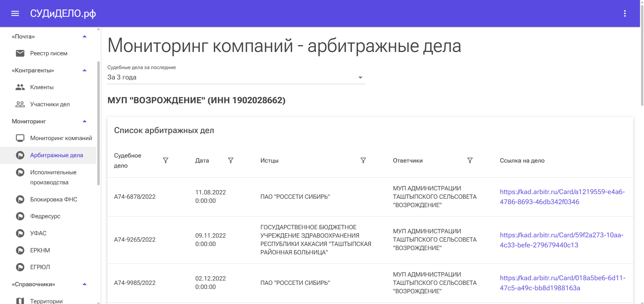
Task: Open the ЕГРЮЛ section icon
Action: (x=20, y=267)
